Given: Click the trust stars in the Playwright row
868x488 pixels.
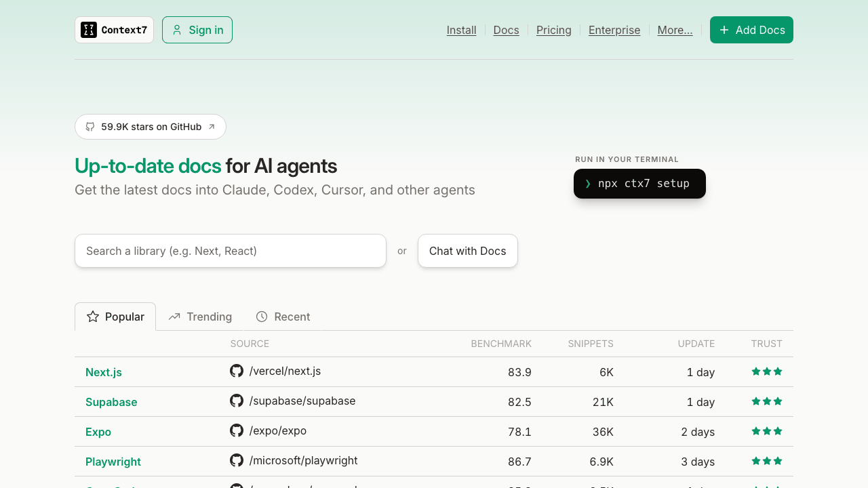Looking at the screenshot, I should (x=767, y=461).
